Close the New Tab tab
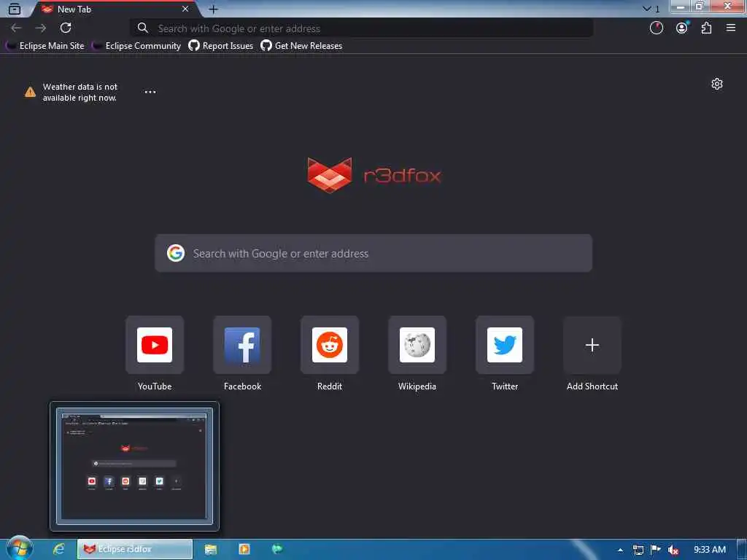This screenshot has height=560, width=747. click(x=185, y=9)
